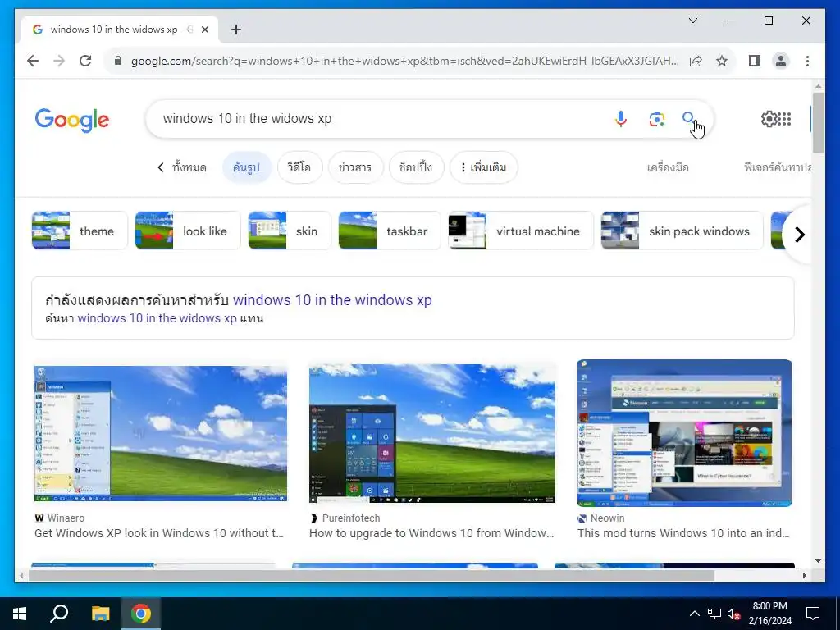Image resolution: width=840 pixels, height=630 pixels.
Task: Open the taskbar clock and date
Action: click(769, 614)
